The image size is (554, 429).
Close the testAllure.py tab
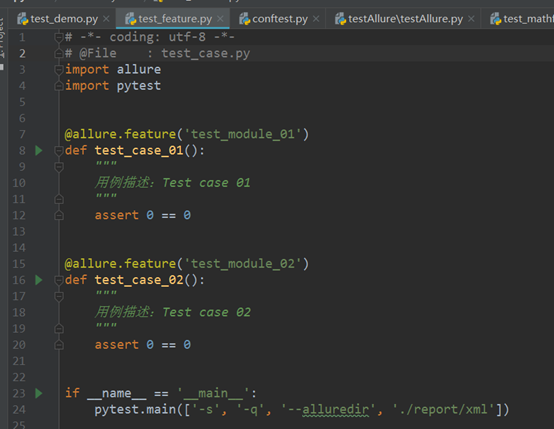(x=471, y=19)
